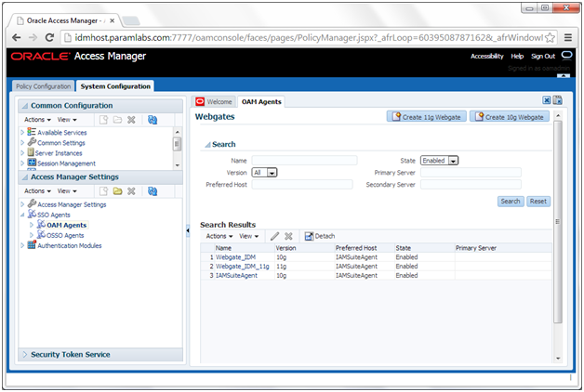Viewport: 584px width, 392px height.
Task: Expand the Security Token Service panel
Action: click(x=25, y=355)
